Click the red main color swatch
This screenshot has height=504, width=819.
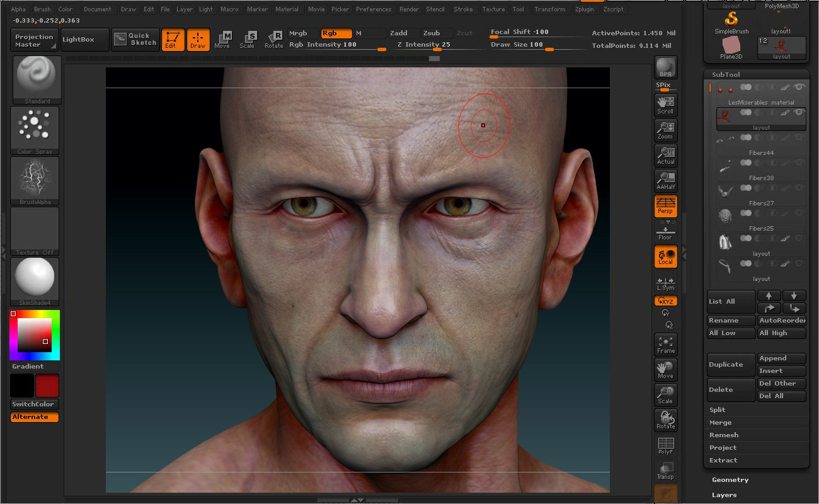pyautogui.click(x=47, y=386)
